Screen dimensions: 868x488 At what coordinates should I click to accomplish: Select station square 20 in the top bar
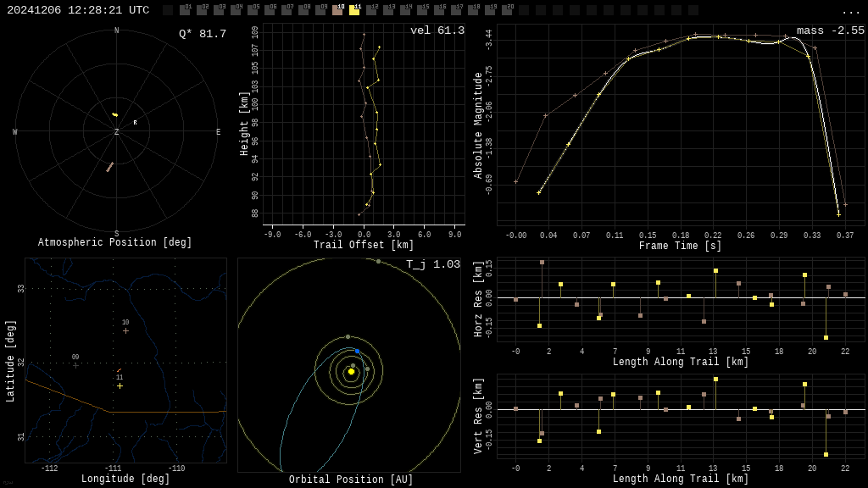coord(507,10)
